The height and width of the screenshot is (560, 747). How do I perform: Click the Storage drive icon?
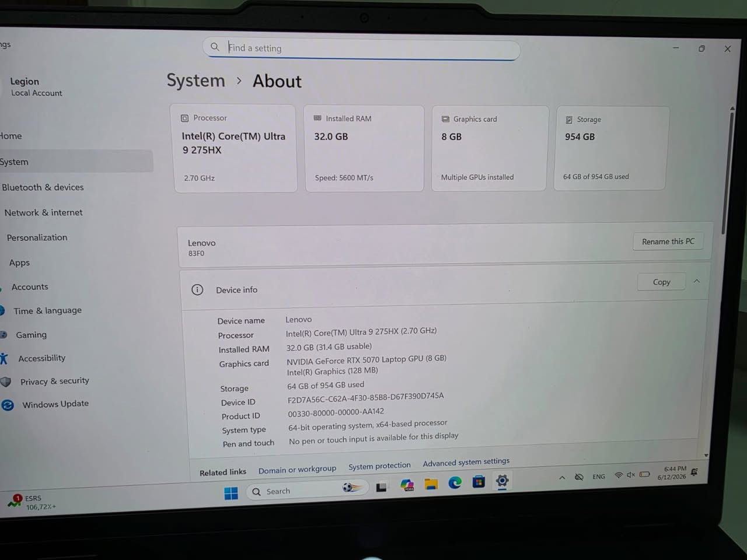click(569, 120)
